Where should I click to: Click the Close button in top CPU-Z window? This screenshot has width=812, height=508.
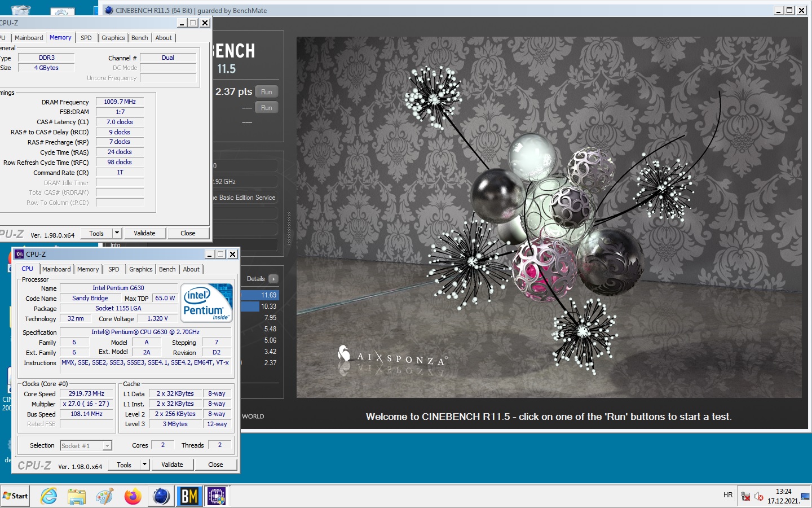pyautogui.click(x=188, y=233)
